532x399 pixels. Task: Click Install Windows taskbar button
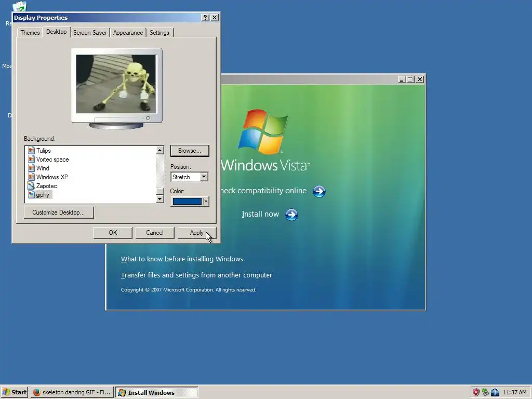[157, 393]
